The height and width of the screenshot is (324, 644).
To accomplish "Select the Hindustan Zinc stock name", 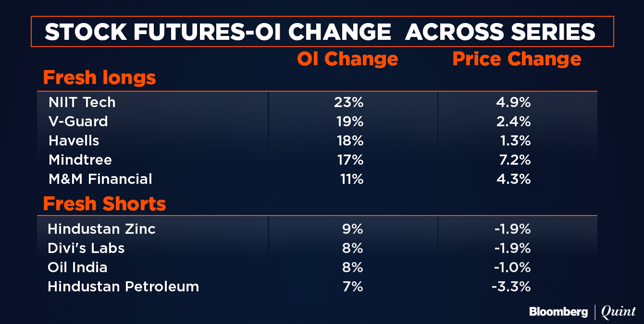I will coord(102,229).
